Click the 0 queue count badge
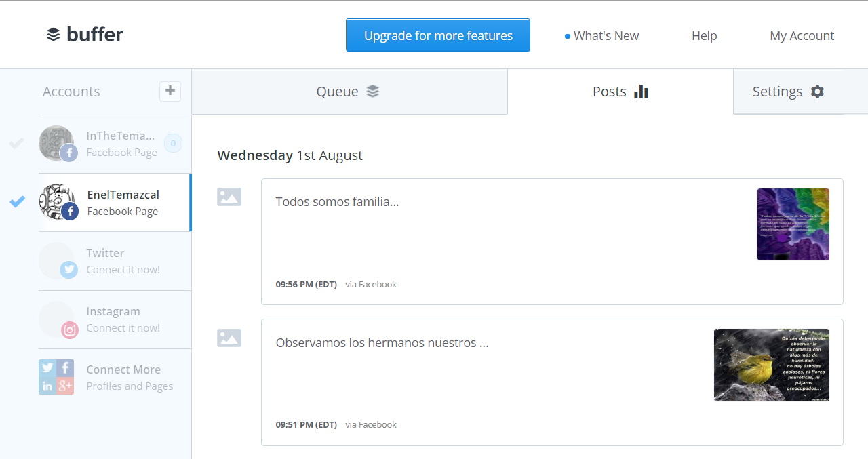The height and width of the screenshot is (459, 868). (x=173, y=143)
